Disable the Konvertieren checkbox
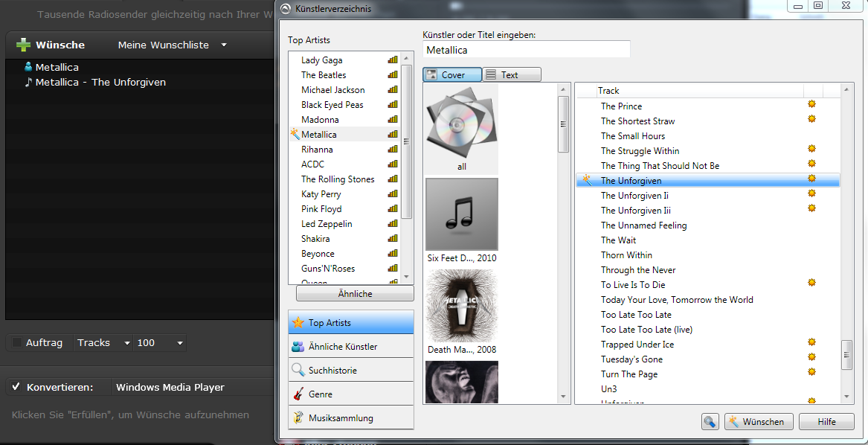This screenshot has height=445, width=868. tap(16, 387)
